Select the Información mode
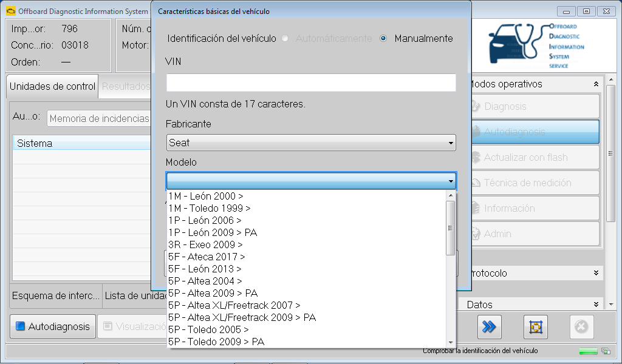Image resolution: width=622 pixels, height=364 pixels. [x=535, y=208]
